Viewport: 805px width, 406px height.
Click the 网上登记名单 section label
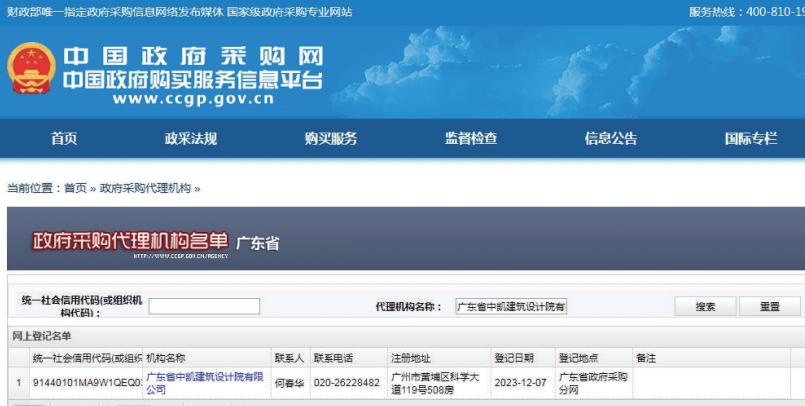pyautogui.click(x=42, y=336)
